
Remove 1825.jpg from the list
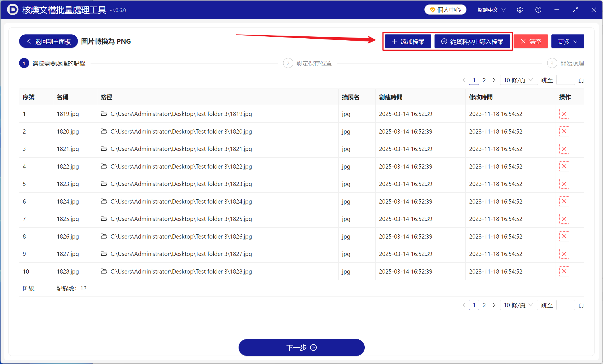point(564,219)
